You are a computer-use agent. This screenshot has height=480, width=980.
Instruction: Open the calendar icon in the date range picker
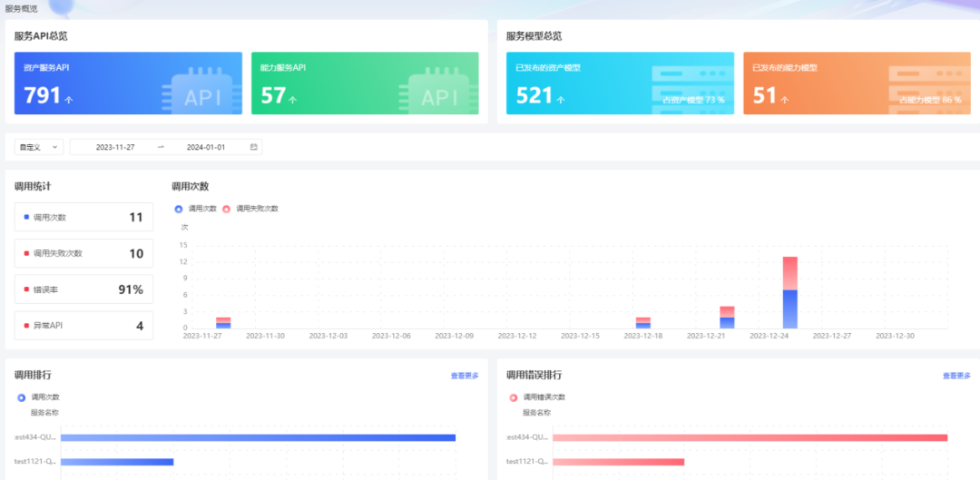pos(253,147)
